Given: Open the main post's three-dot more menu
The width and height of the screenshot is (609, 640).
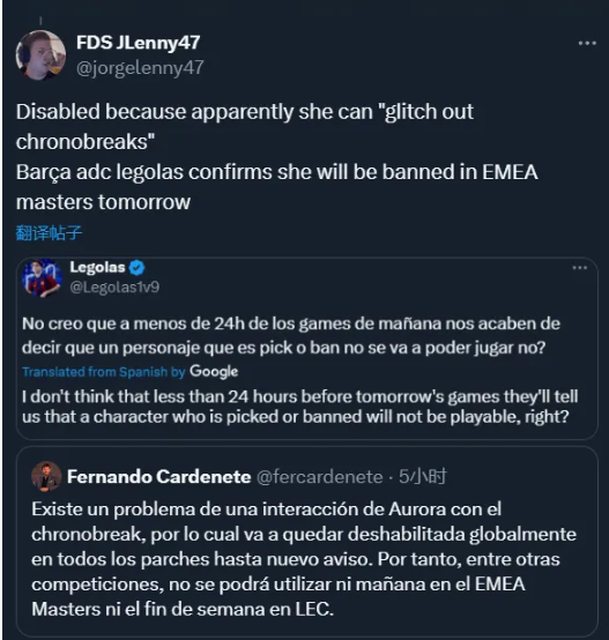Looking at the screenshot, I should tap(587, 44).
